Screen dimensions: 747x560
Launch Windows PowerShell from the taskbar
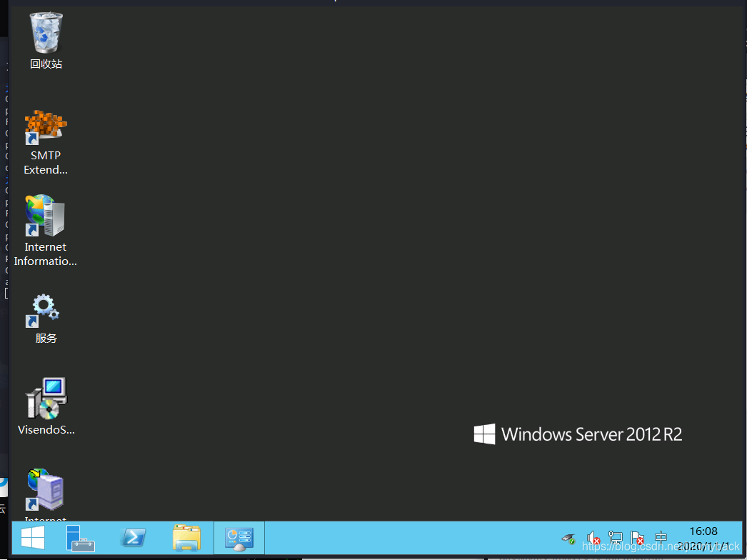pyautogui.click(x=133, y=538)
